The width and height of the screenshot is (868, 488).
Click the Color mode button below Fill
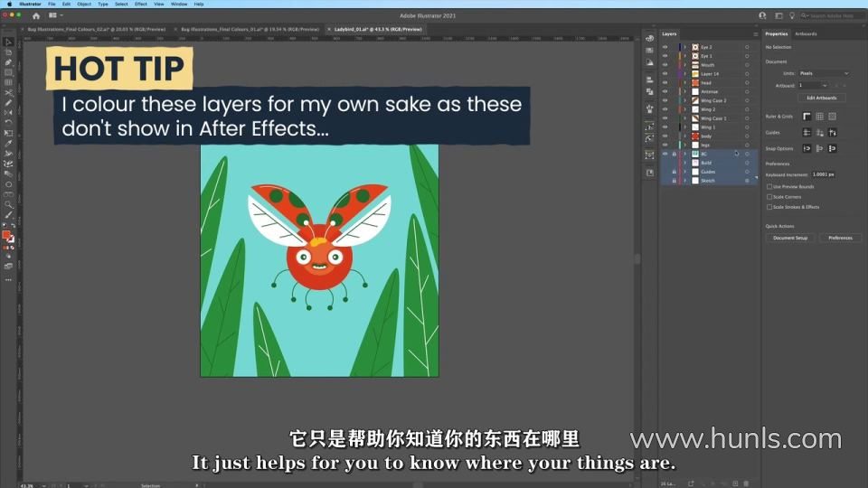click(5, 248)
